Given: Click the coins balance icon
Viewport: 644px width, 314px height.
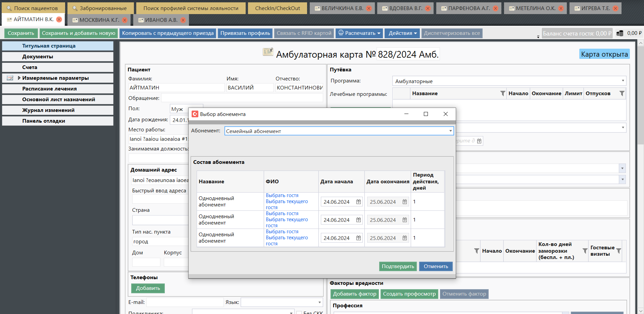Looking at the screenshot, I should click(x=620, y=33).
